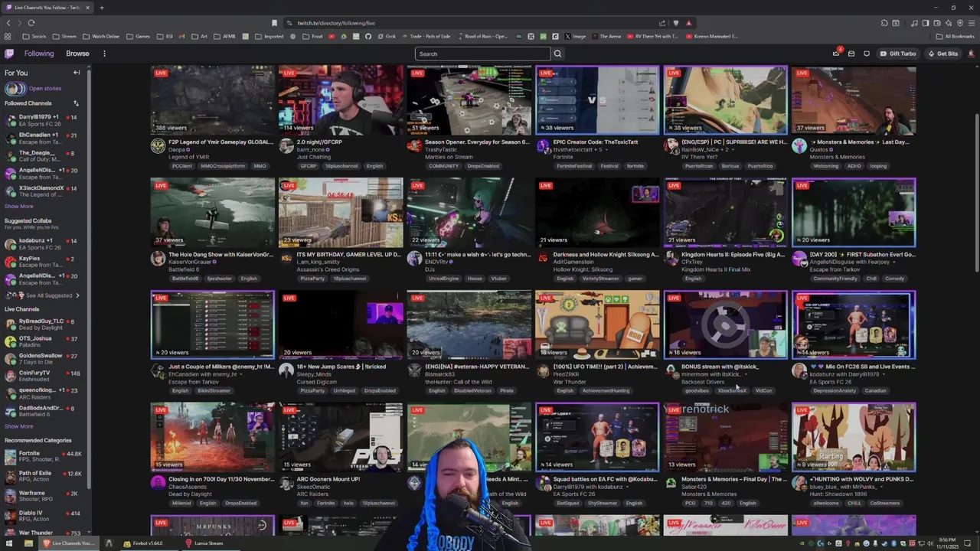Open Twitch notifications with red badge
This screenshot has height=551, width=980.
836,54
